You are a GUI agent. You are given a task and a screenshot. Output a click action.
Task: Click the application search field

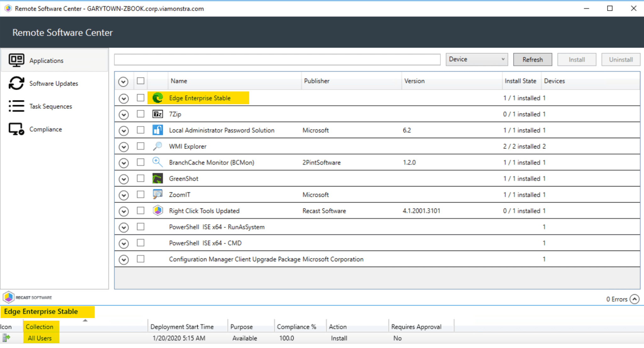[277, 59]
